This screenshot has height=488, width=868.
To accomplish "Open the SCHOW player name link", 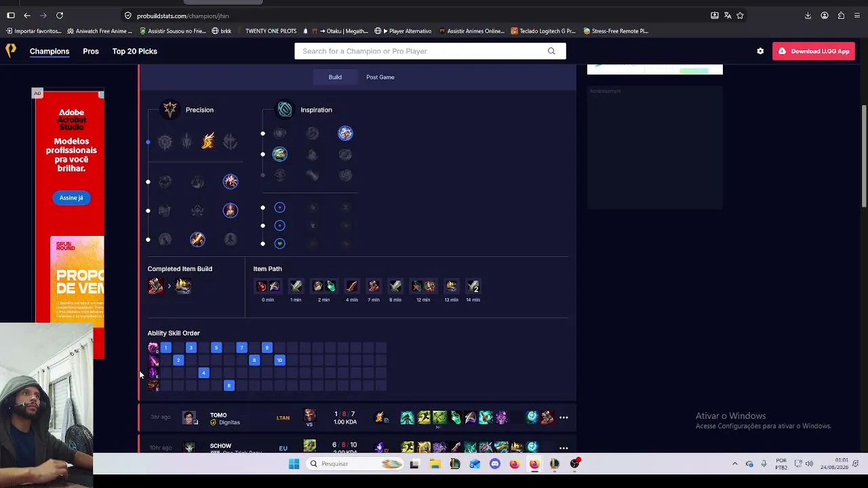I will click(x=220, y=446).
